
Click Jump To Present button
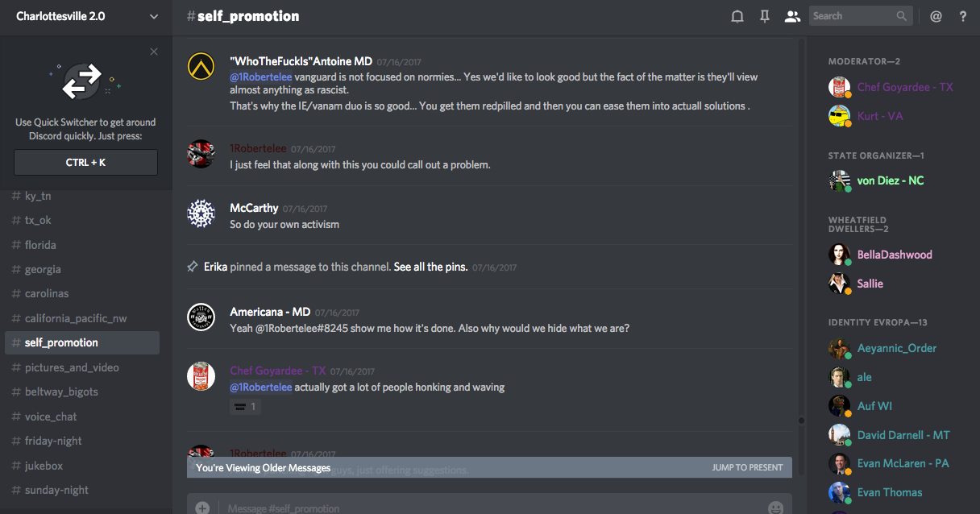click(747, 467)
